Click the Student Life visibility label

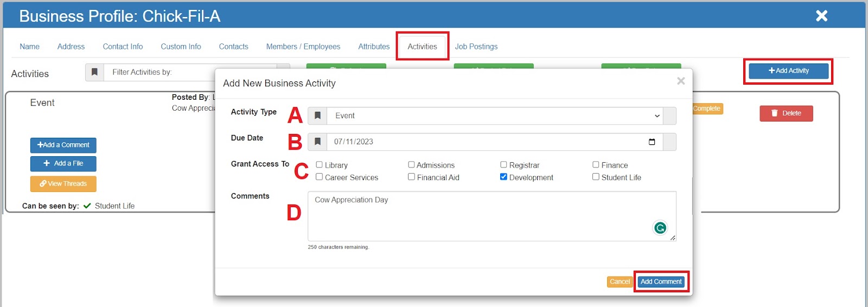pos(114,206)
